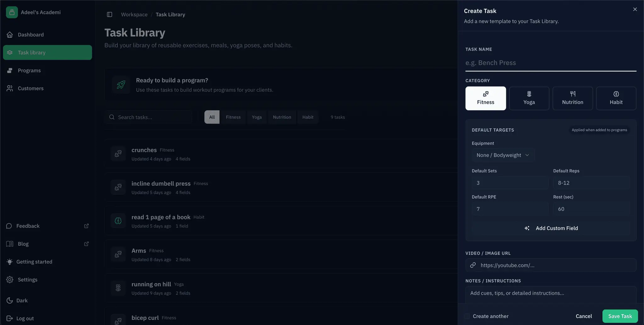Click the Workspace breadcrumb link

[x=134, y=14]
